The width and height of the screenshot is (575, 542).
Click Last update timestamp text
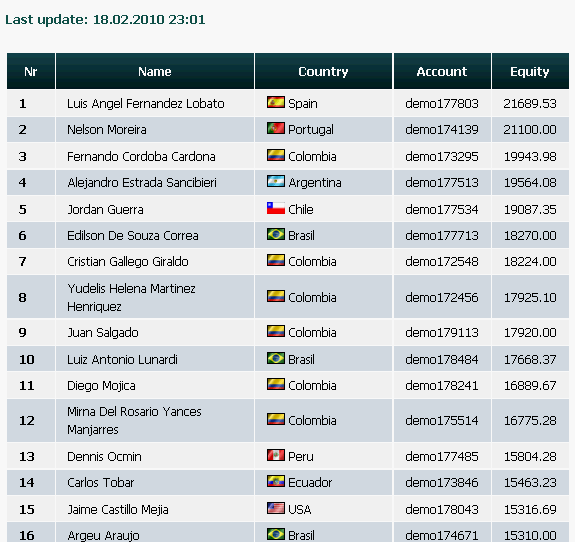point(105,19)
